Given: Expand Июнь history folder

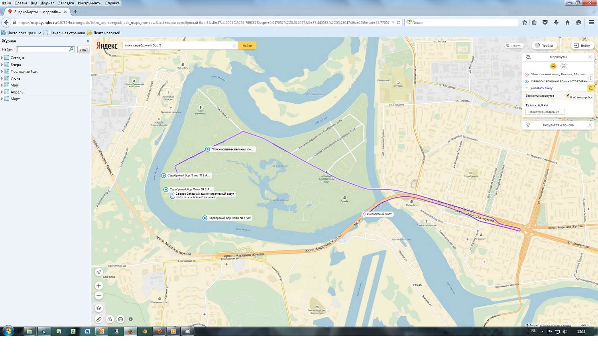Looking at the screenshot, I should [x=2, y=78].
